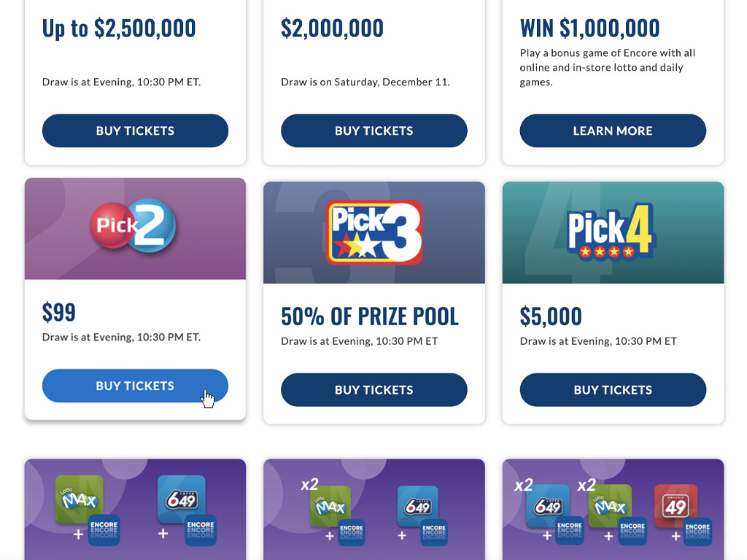This screenshot has width=747, height=560.
Task: Buy tickets for Pick 4
Action: (613, 389)
